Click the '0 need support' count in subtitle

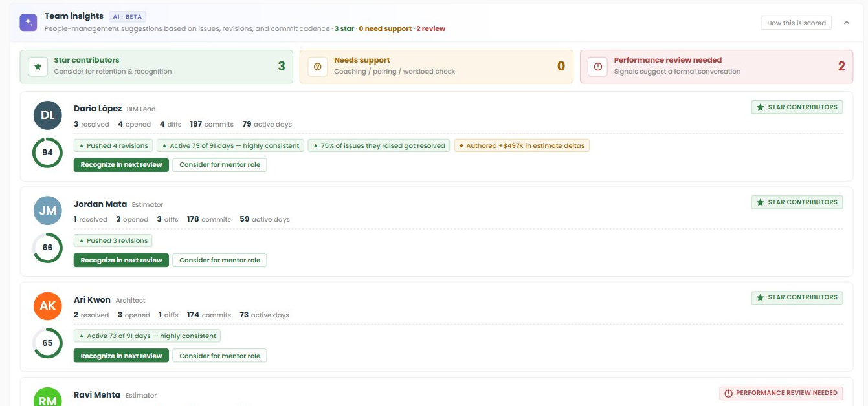(x=385, y=28)
